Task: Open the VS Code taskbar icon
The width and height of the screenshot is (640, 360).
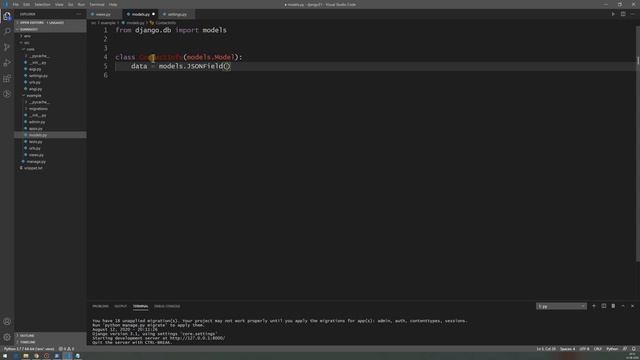Action: pos(67,356)
